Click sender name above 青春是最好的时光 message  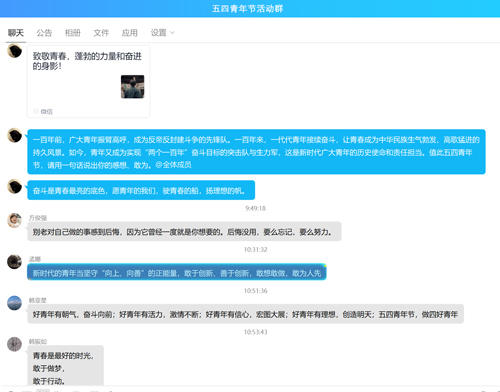click(38, 342)
